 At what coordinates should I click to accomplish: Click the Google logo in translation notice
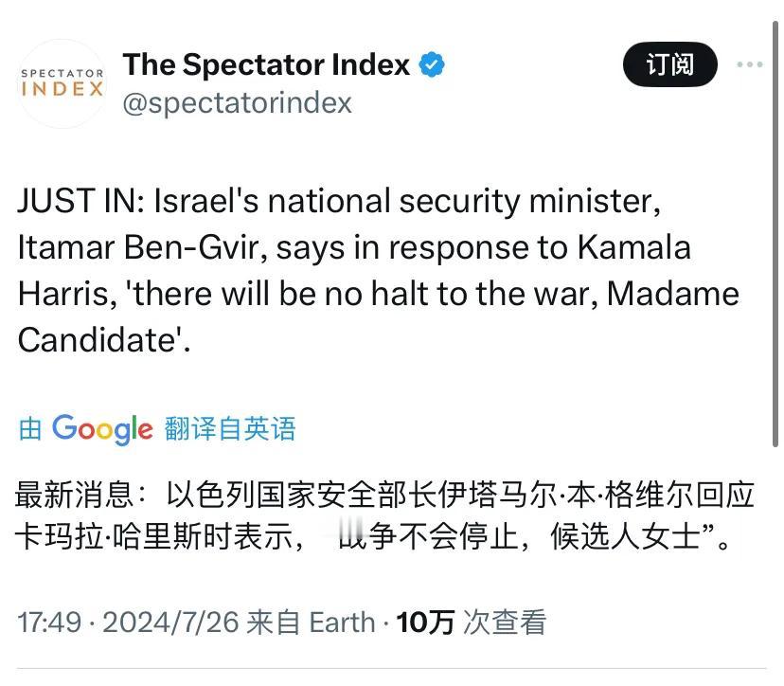click(x=102, y=429)
